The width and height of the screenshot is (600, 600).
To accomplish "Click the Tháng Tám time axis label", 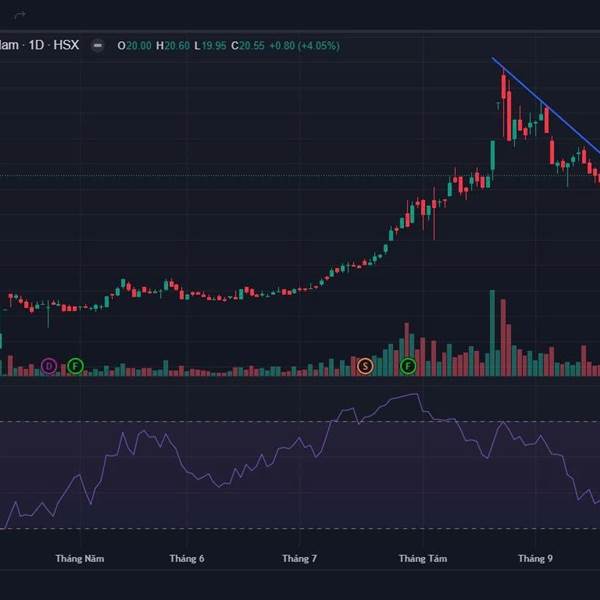I will point(423,559).
